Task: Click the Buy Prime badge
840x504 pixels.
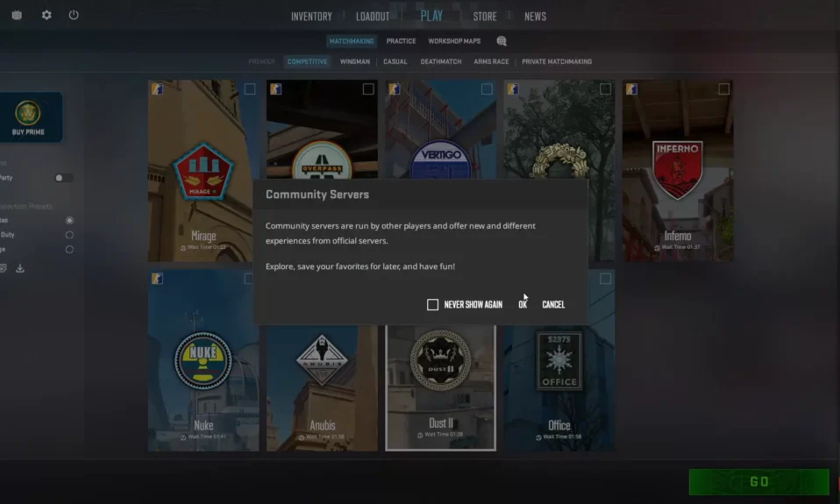Action: tap(27, 113)
